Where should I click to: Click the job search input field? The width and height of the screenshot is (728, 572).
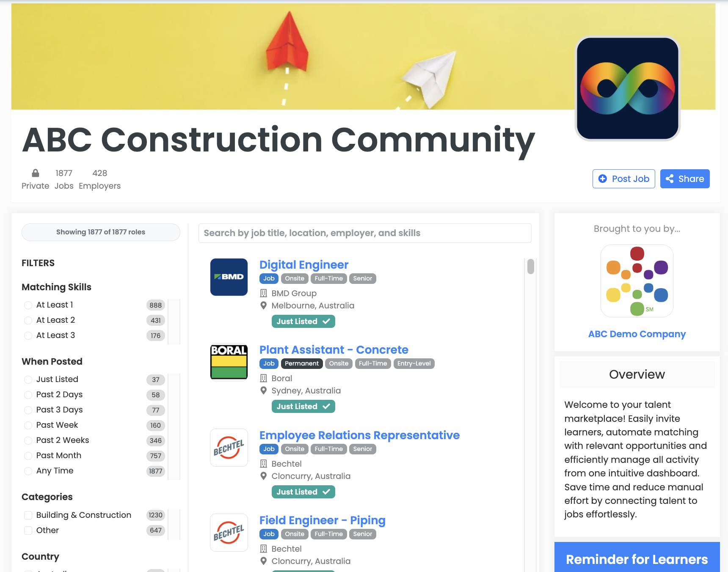point(365,233)
